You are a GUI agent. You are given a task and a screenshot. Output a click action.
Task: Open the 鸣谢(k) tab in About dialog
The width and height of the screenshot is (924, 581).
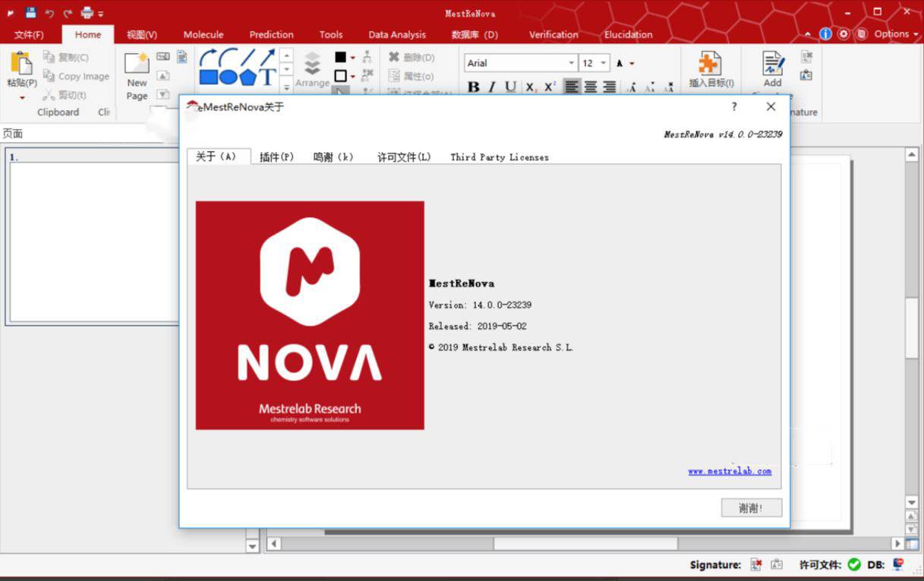coord(333,157)
